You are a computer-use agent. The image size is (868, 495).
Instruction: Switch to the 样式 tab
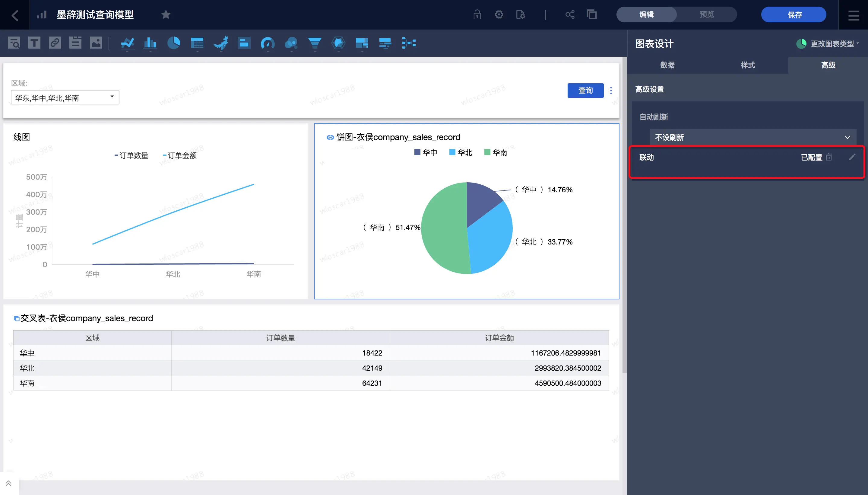pyautogui.click(x=747, y=65)
